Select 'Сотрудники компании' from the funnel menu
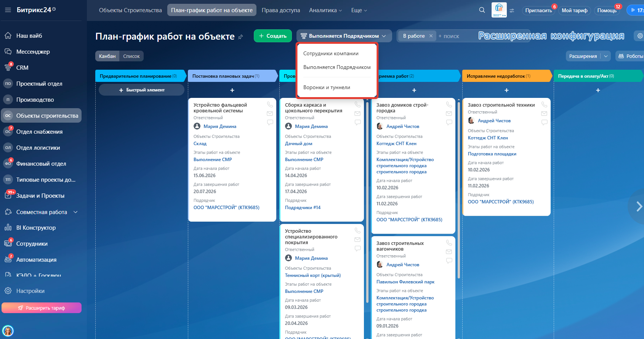Image resolution: width=644 pixels, height=339 pixels. (331, 53)
